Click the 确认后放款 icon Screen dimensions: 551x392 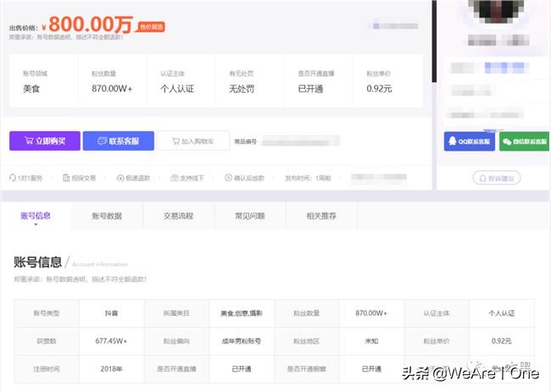pos(228,178)
